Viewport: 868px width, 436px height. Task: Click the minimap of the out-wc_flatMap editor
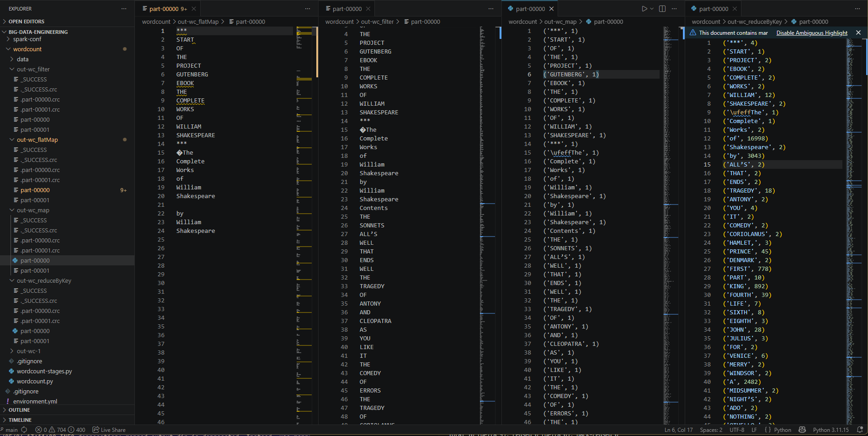[x=304, y=225]
